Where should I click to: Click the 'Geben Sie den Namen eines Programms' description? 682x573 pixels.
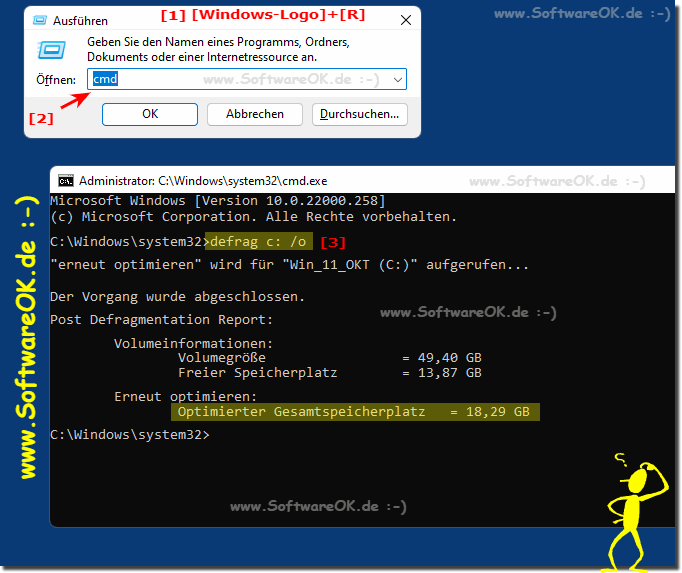coord(218,49)
